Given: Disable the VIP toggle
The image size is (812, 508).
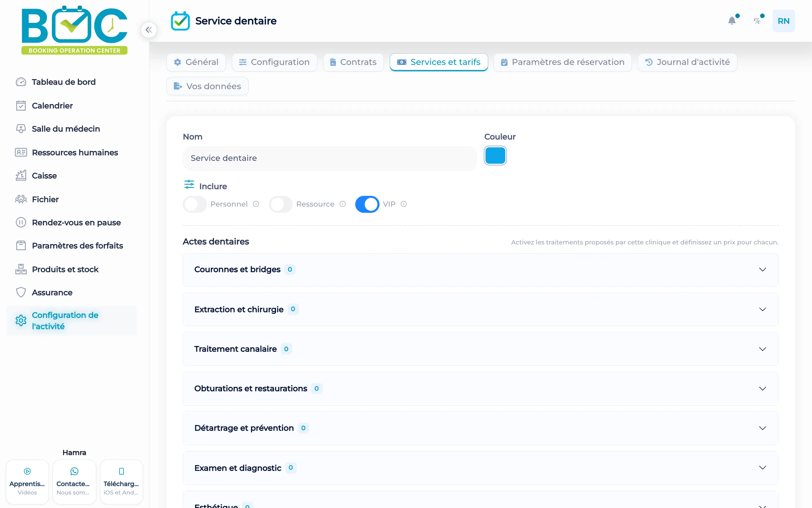Looking at the screenshot, I should coord(367,204).
